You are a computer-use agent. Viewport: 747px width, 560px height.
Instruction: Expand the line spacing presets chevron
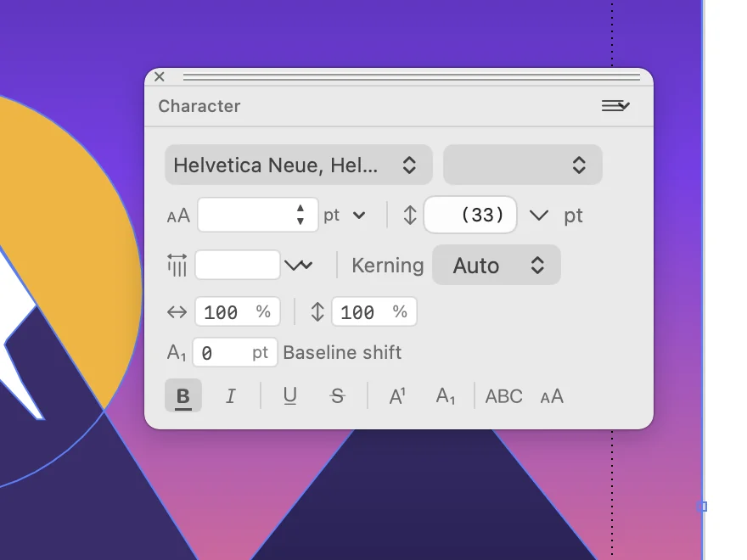(539, 216)
